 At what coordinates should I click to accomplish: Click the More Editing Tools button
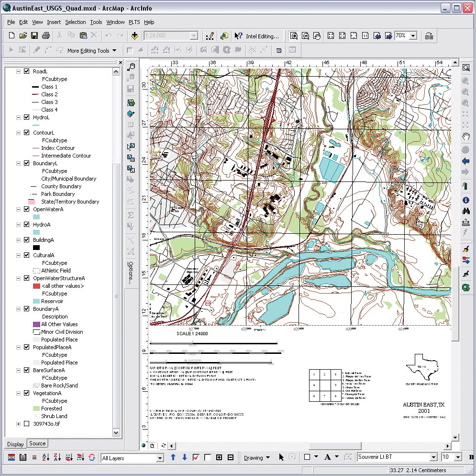92,50
